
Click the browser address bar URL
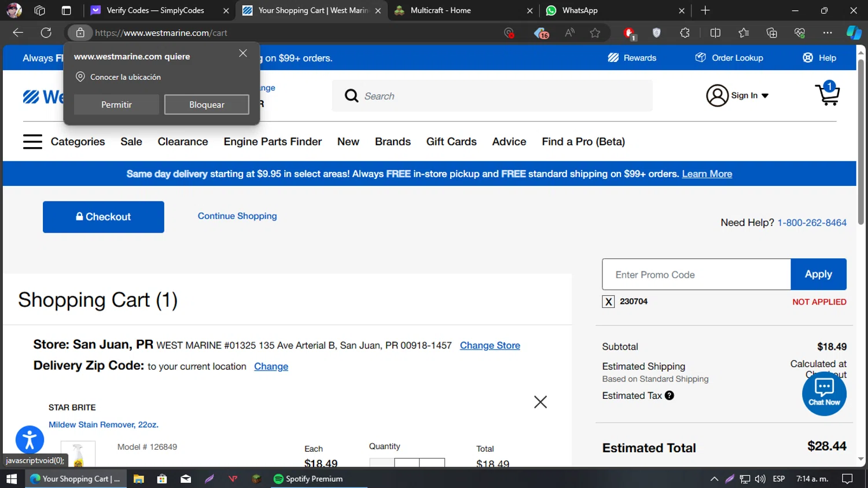161,33
